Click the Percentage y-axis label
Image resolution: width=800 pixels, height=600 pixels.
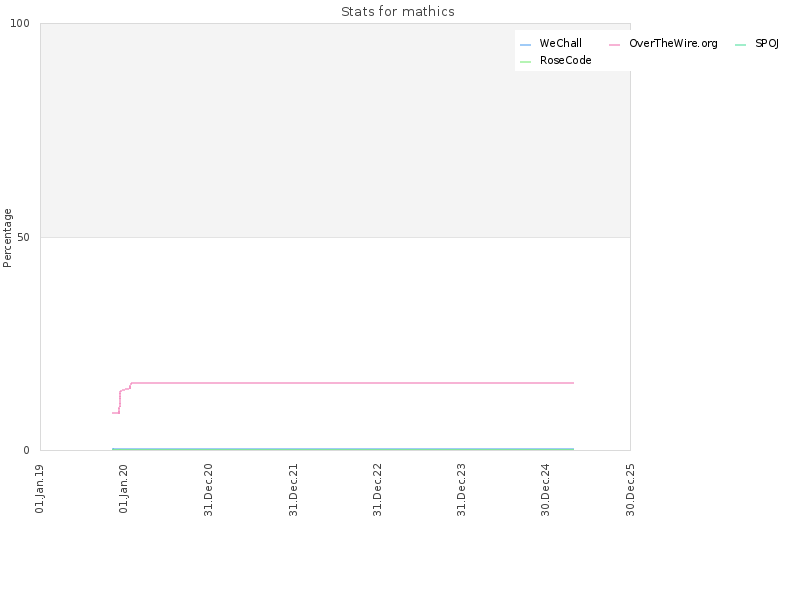7,238
